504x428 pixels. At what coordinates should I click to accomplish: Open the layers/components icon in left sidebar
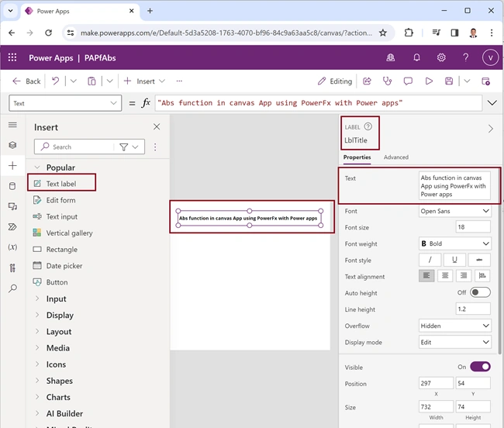[x=12, y=145]
